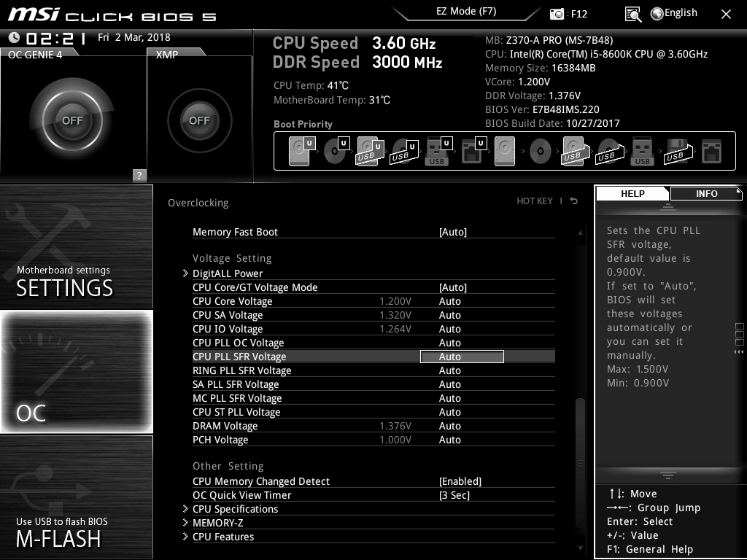
Task: Click the DDR Speed 3000 MHz reading
Action: point(357,62)
